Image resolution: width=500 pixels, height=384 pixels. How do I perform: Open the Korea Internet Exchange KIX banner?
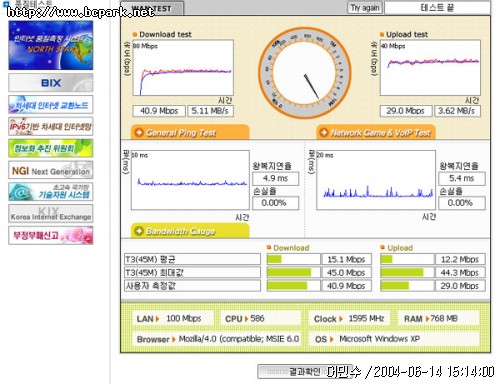51,214
